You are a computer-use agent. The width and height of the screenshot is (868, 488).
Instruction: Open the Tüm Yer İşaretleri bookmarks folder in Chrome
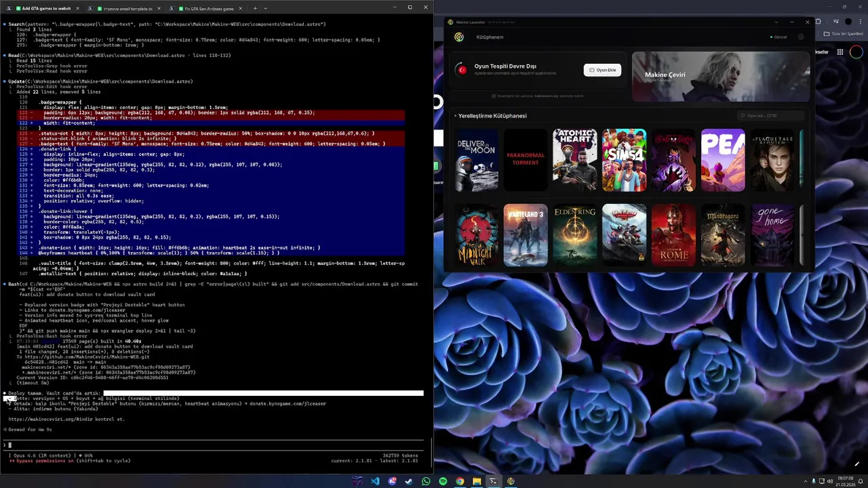pos(843,34)
